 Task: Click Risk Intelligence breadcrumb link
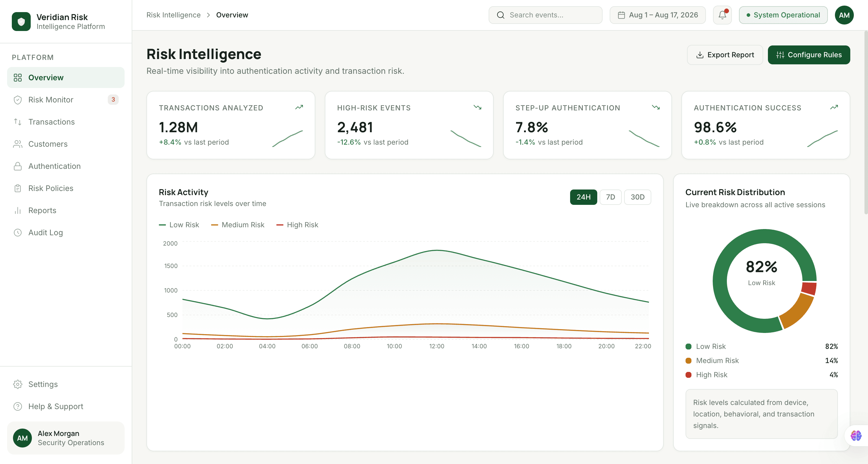click(173, 15)
